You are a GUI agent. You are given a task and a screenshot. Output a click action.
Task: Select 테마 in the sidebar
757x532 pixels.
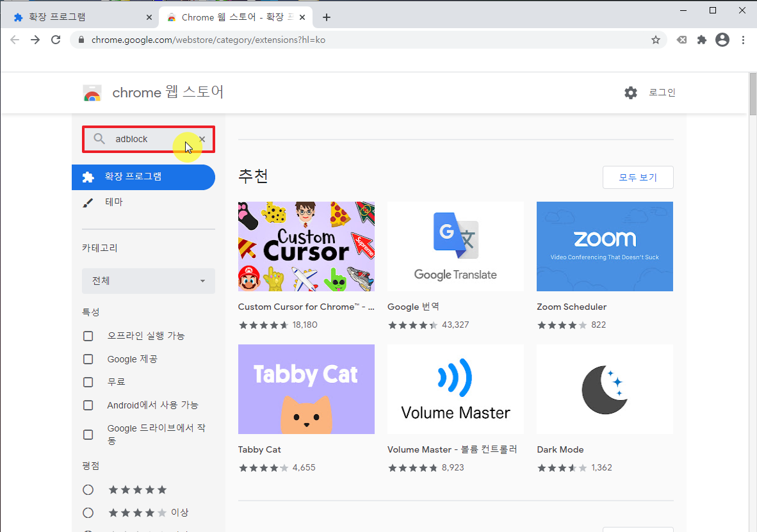[x=115, y=202]
